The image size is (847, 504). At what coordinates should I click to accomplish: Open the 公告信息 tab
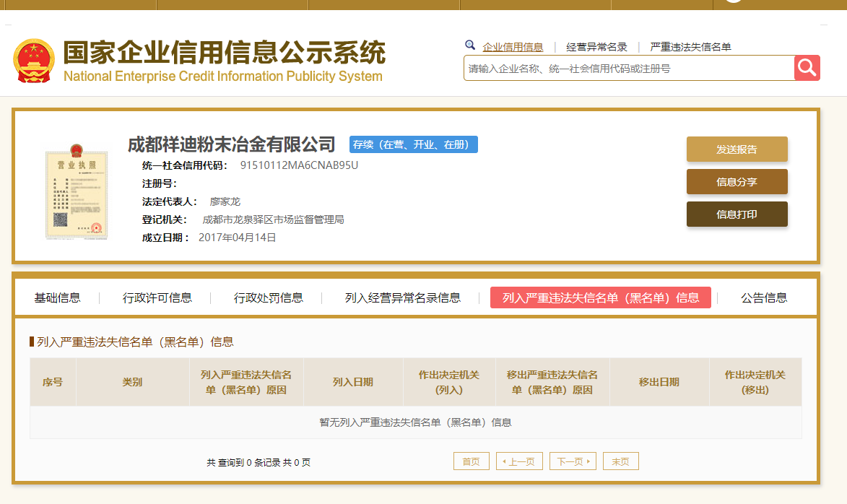point(764,297)
